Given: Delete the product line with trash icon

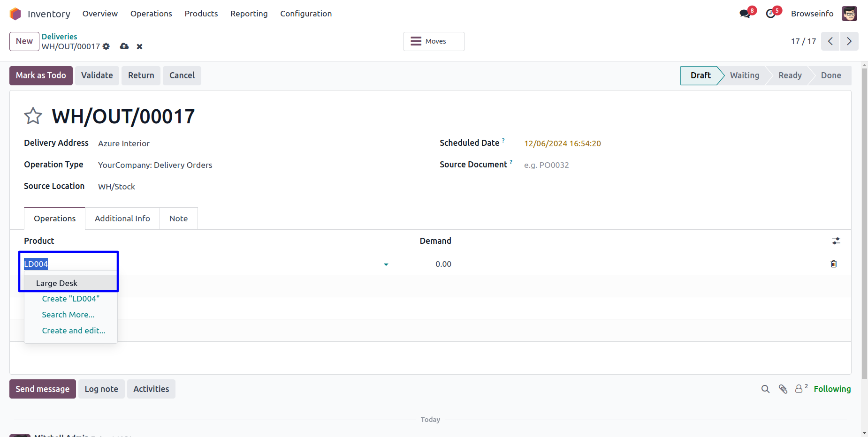Looking at the screenshot, I should pos(833,264).
